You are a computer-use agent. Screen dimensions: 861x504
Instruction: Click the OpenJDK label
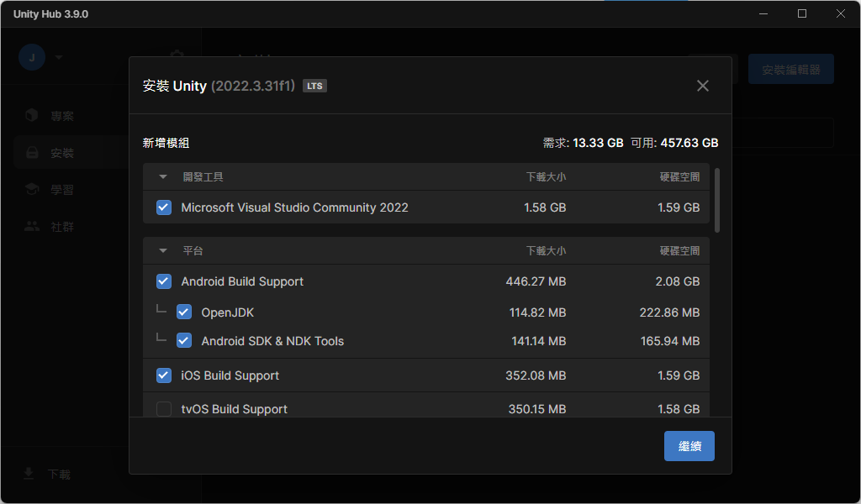click(227, 312)
